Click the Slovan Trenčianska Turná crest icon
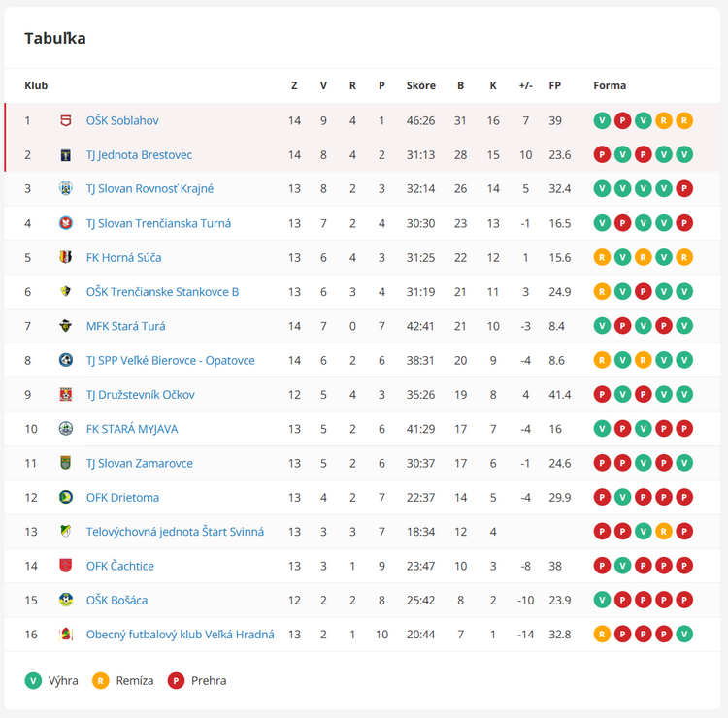Screen dimensions: 728x718 tap(66, 223)
